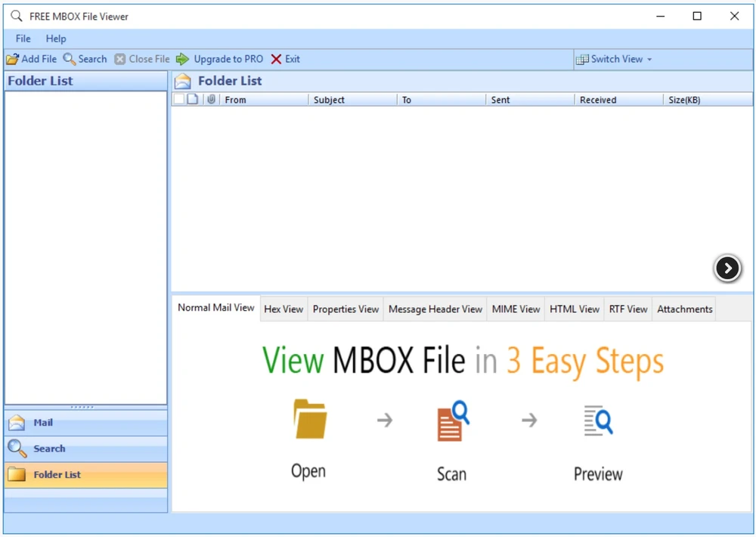Minimize the MBOX File Viewer window
This screenshot has height=537, width=756.
point(661,16)
